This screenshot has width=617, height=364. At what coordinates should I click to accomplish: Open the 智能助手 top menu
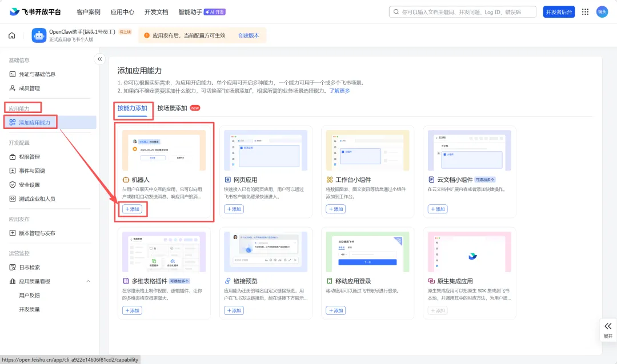pos(190,12)
